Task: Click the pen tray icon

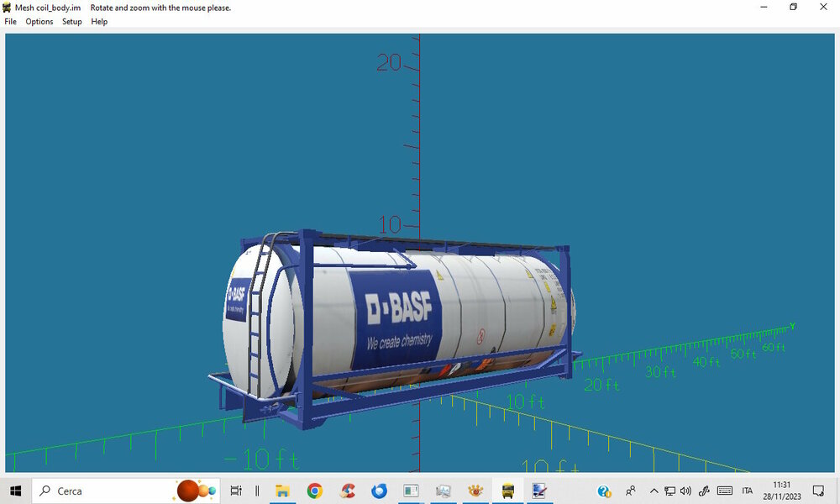Action: 704,491
